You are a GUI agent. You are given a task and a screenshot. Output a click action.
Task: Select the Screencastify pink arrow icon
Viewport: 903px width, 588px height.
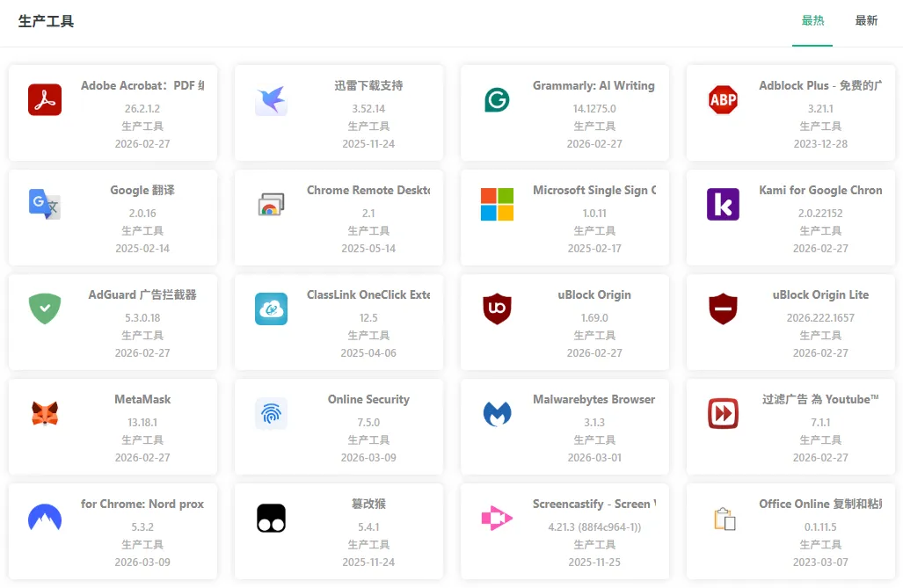click(497, 518)
